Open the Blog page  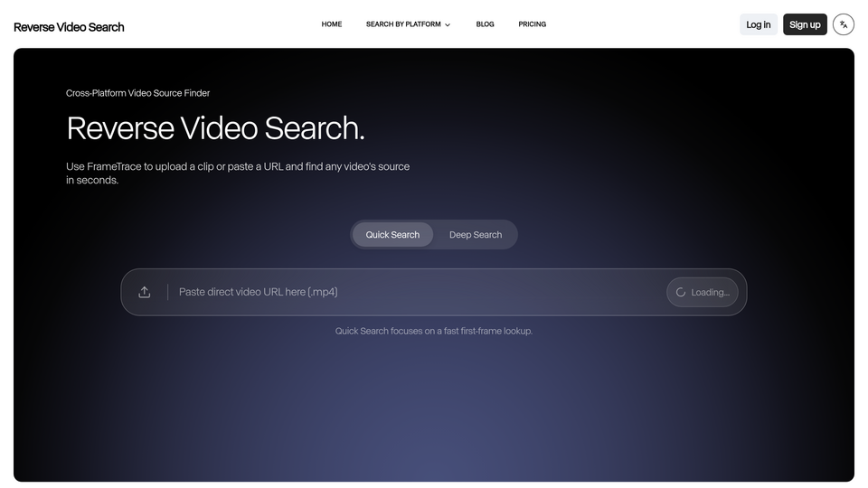(485, 24)
